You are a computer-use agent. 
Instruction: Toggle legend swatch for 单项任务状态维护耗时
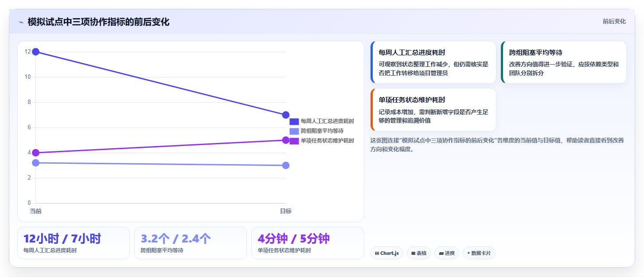click(x=294, y=141)
